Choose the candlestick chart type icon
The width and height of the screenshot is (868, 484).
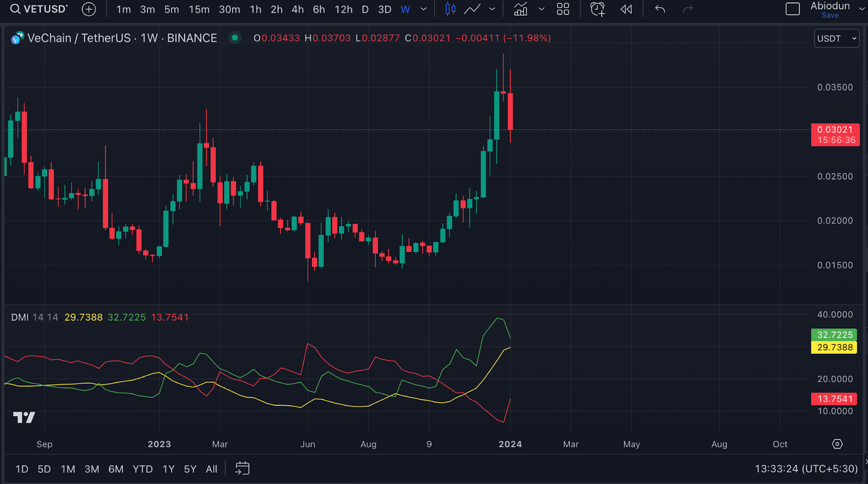coord(450,9)
